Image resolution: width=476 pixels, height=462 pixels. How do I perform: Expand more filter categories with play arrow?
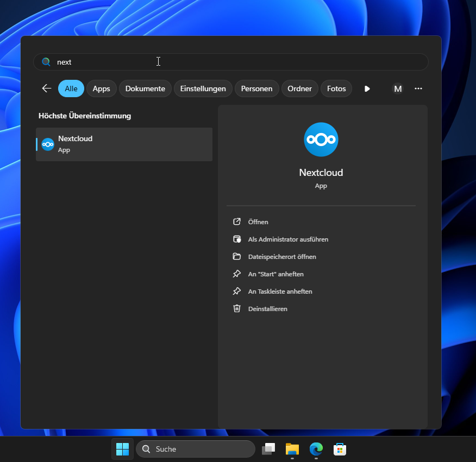pos(367,88)
